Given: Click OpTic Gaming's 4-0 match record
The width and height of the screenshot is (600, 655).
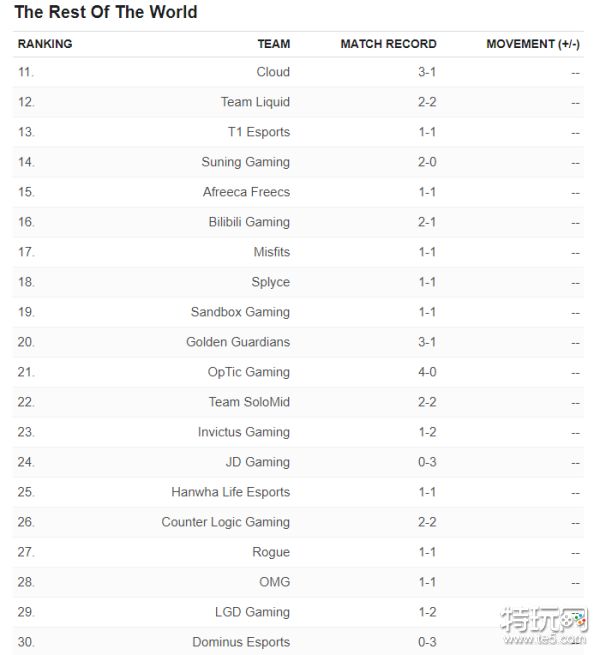Looking at the screenshot, I should tap(427, 372).
